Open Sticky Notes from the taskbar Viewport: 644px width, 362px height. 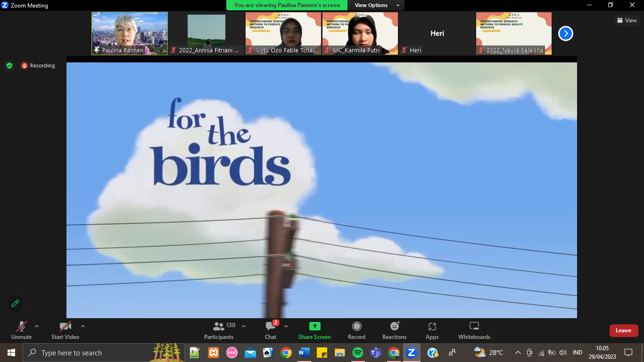[x=322, y=353]
